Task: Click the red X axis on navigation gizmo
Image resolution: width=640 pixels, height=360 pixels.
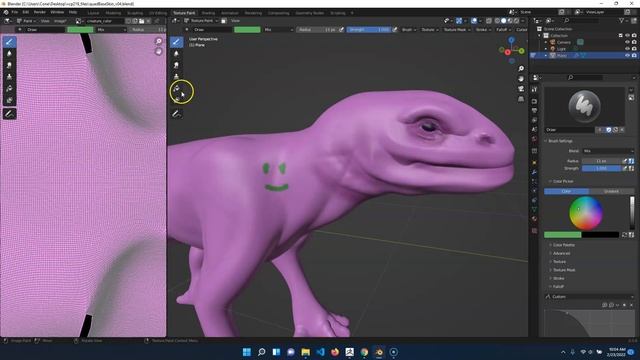Action: pyautogui.click(x=507, y=52)
